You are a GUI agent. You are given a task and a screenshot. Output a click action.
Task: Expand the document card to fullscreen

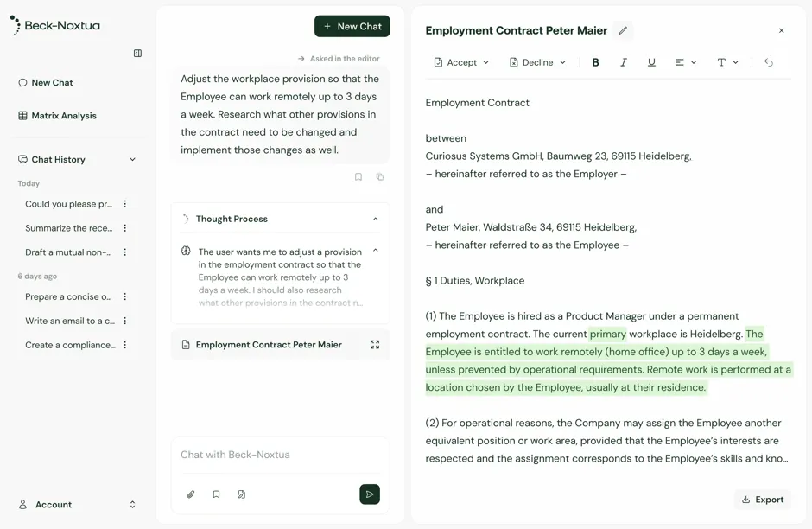375,345
